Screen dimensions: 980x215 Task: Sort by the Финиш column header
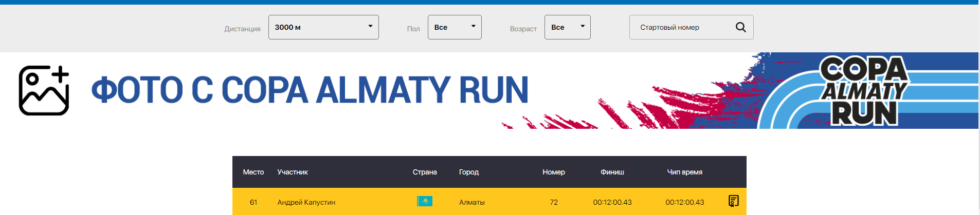tap(612, 172)
